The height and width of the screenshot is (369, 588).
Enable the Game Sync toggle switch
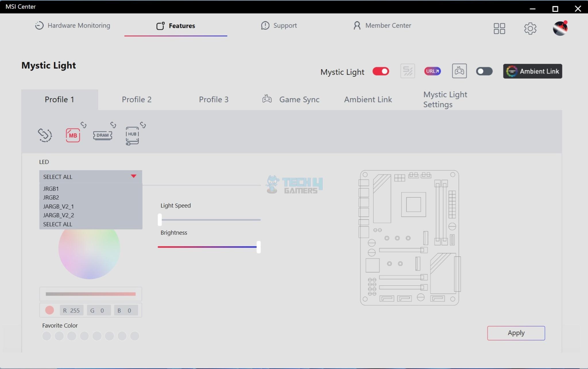(x=484, y=71)
